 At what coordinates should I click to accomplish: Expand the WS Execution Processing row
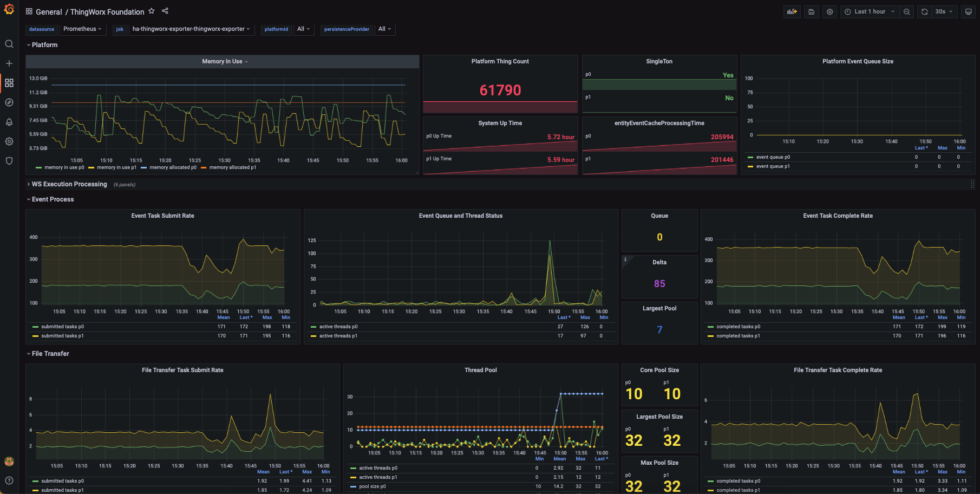coord(67,184)
